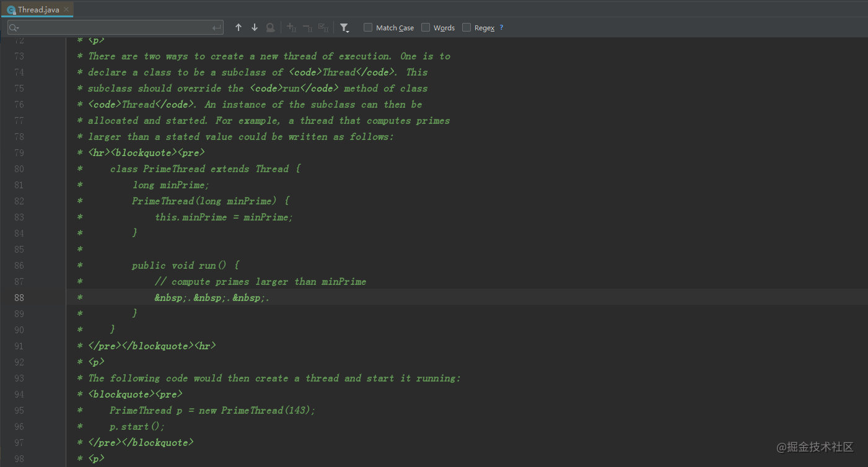Image resolution: width=868 pixels, height=467 pixels.
Task: Click '<blockquote><pre>' on line 94
Action: point(135,394)
